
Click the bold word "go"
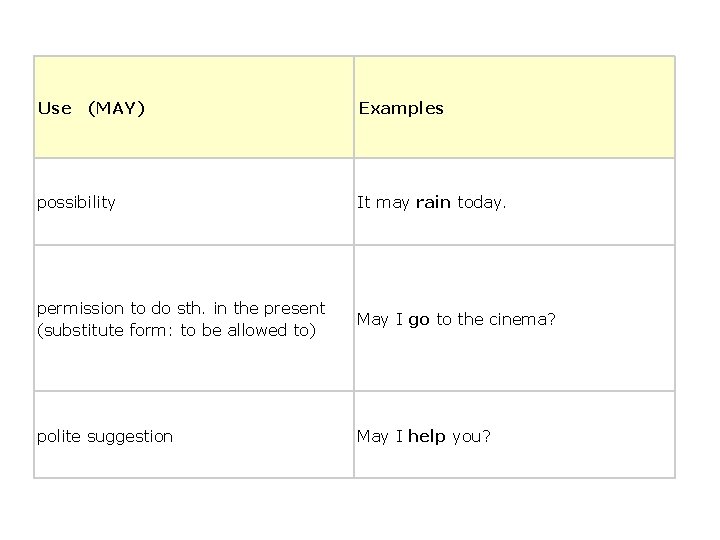point(419,319)
